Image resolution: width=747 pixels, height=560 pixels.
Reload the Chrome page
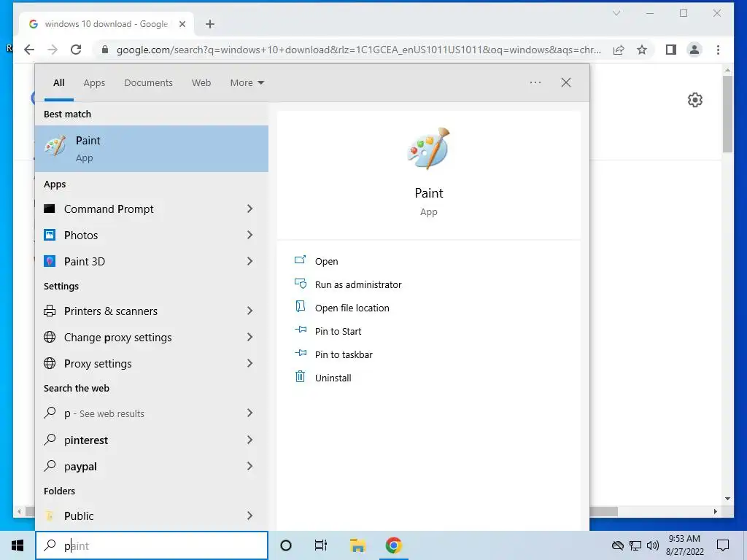coord(76,50)
